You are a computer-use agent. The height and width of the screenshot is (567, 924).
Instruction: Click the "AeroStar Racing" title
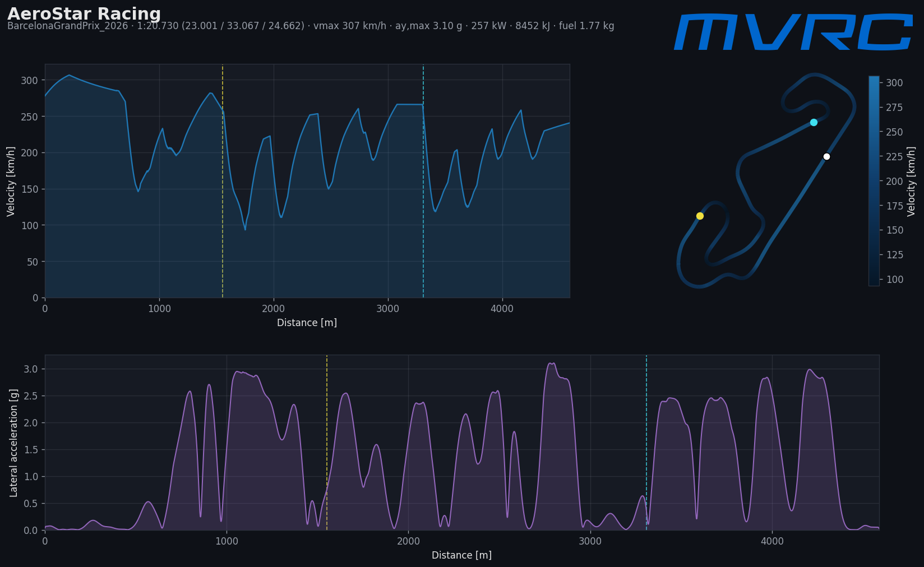point(84,14)
